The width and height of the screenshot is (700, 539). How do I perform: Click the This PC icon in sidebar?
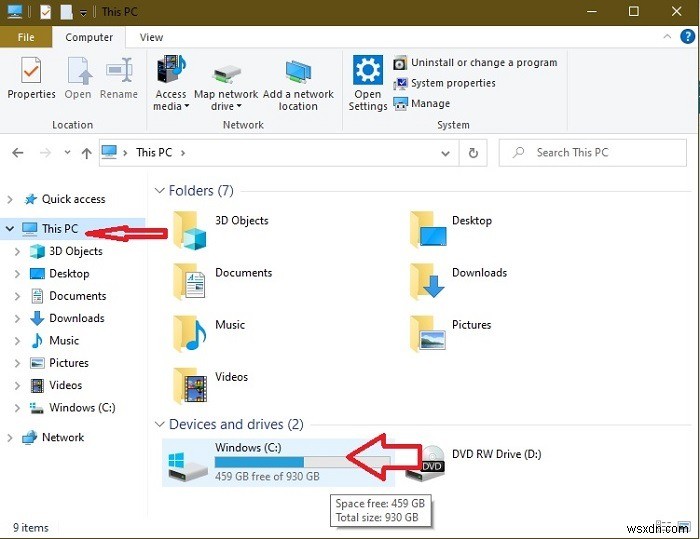[30, 229]
